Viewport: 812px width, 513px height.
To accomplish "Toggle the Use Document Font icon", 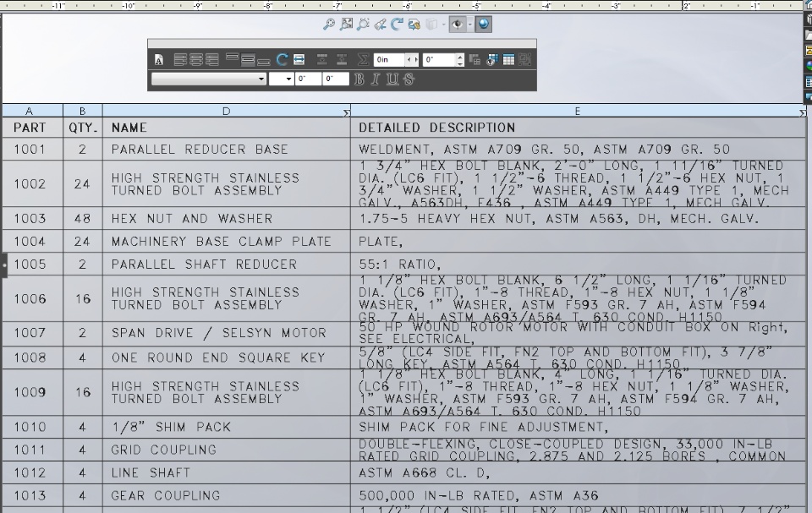I will 159,60.
